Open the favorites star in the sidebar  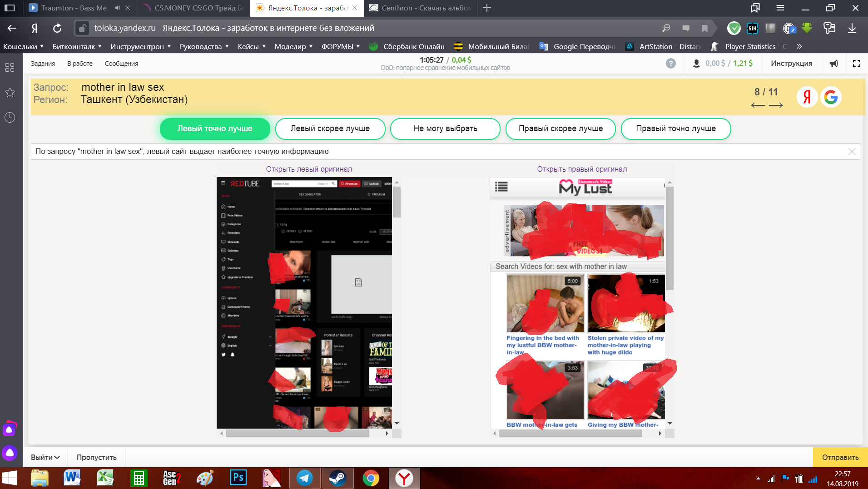[x=10, y=93]
